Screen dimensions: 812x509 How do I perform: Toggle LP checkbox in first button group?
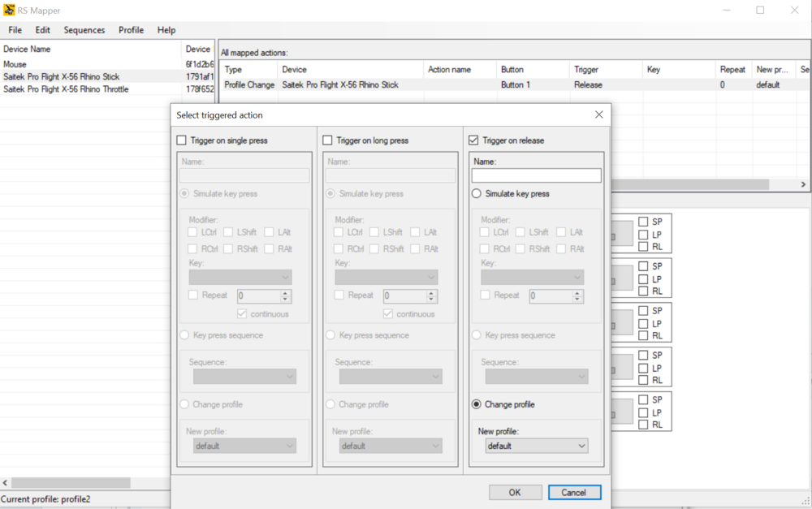point(643,235)
